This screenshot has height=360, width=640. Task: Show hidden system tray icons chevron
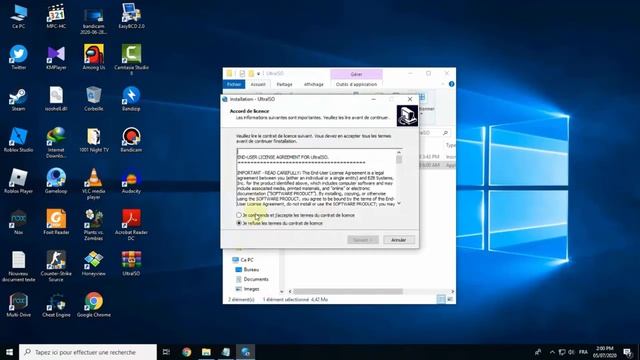552,352
